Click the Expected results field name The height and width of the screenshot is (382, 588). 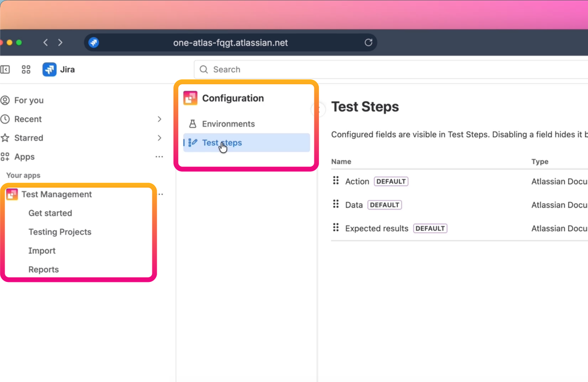[377, 228]
